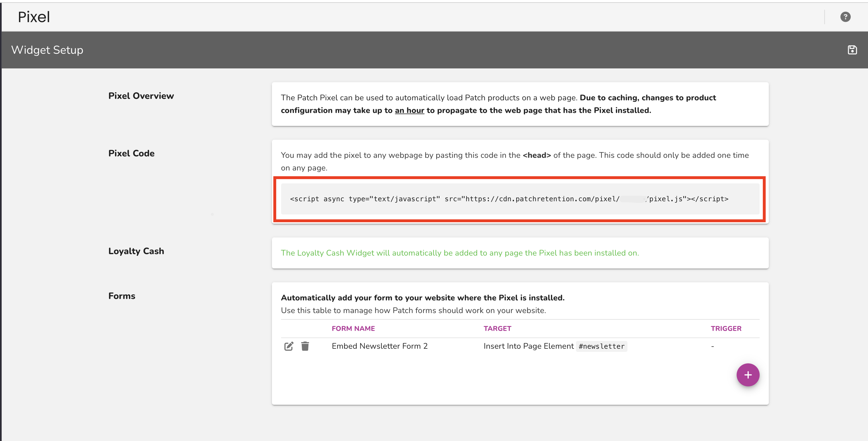Click 'Use this table to manage' description

click(x=413, y=310)
